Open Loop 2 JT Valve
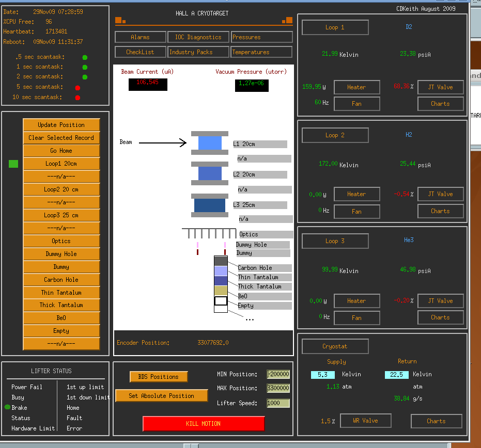This screenshot has height=448, width=481. [x=441, y=194]
